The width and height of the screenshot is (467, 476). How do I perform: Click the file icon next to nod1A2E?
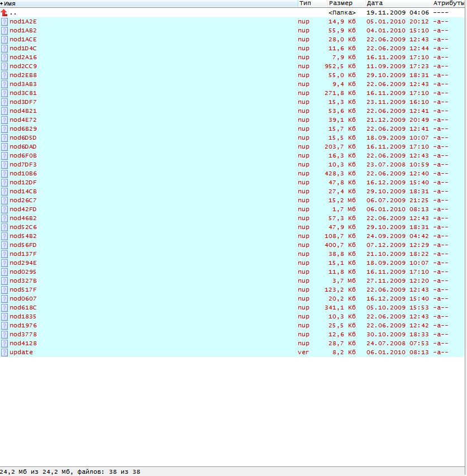[x=4, y=22]
